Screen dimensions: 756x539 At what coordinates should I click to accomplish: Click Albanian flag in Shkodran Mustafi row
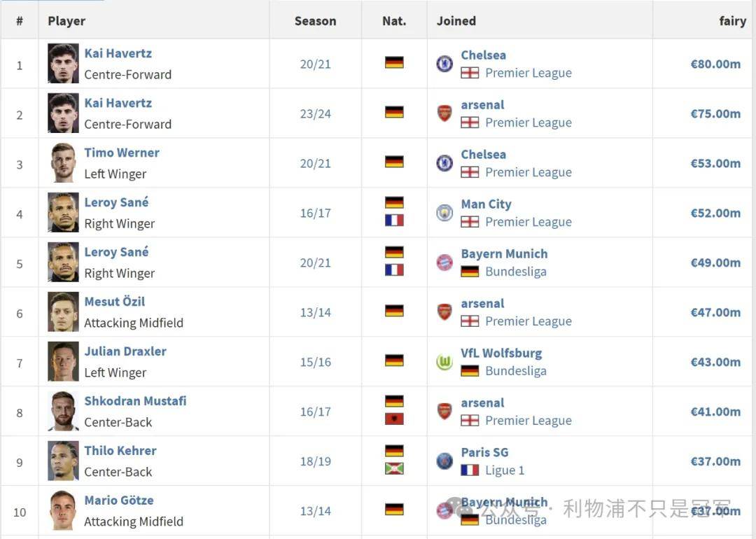pos(394,419)
